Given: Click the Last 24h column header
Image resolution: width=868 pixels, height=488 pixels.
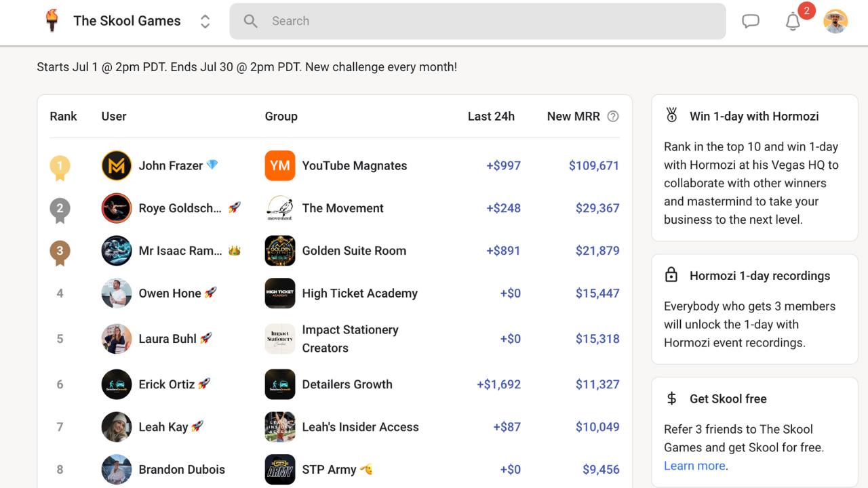Looking at the screenshot, I should (491, 116).
